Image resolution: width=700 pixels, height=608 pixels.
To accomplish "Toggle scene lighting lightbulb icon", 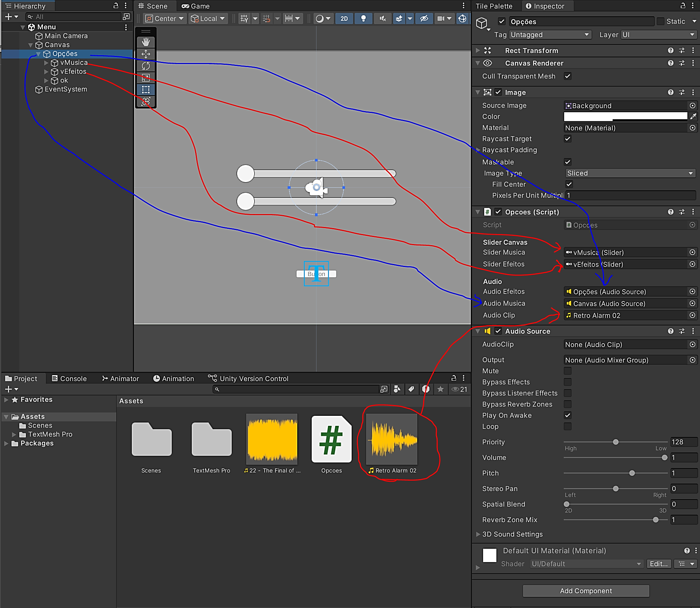I will point(363,19).
